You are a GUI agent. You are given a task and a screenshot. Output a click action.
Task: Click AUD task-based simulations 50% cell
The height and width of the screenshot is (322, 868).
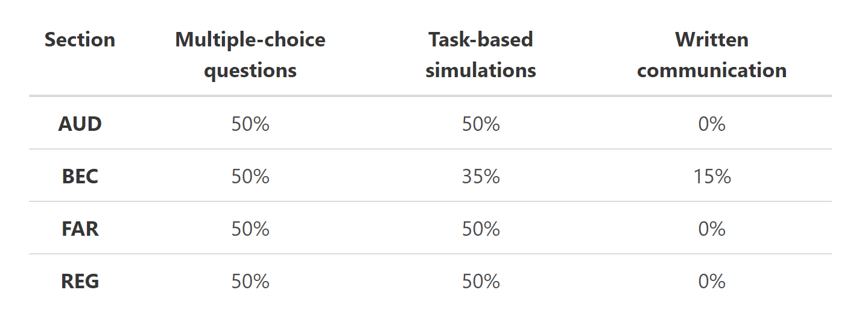[481, 124]
